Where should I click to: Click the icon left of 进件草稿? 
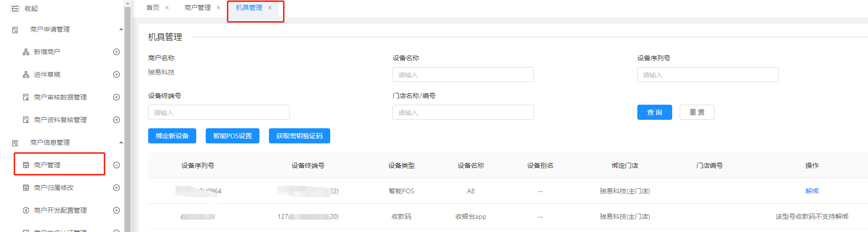coord(26,75)
